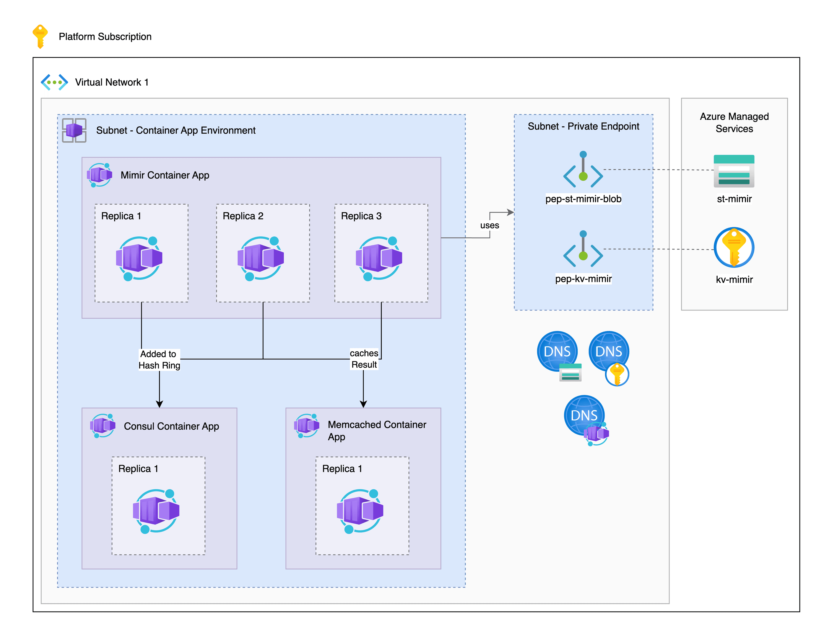Click the Mimir Replica 3 container icon
832x644 pixels.
(379, 259)
